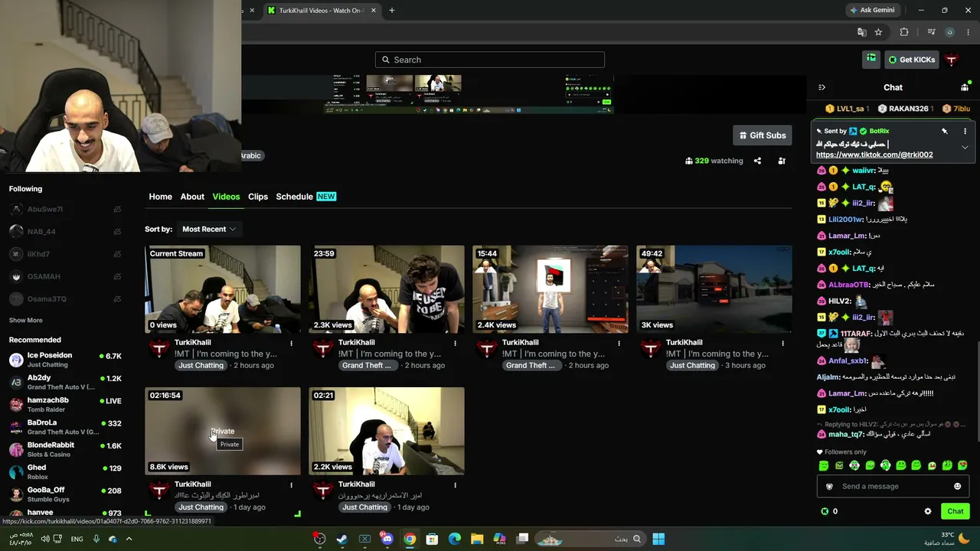Open a new Chrome tab
Viewport: 980px width, 551px height.
click(391, 10)
